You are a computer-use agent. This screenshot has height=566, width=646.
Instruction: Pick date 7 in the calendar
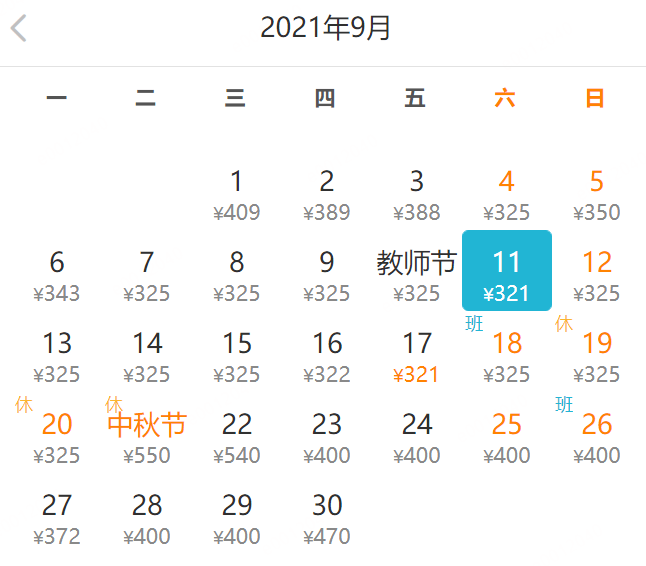[x=147, y=271]
